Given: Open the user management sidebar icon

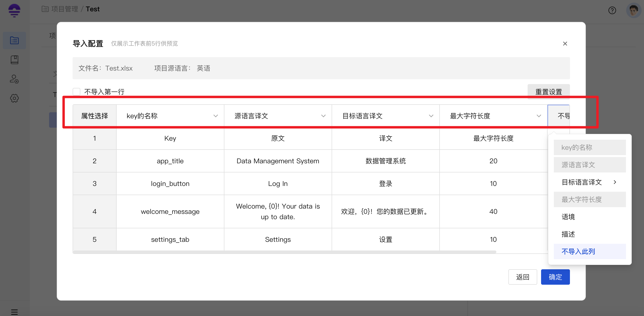Looking at the screenshot, I should pyautogui.click(x=14, y=79).
